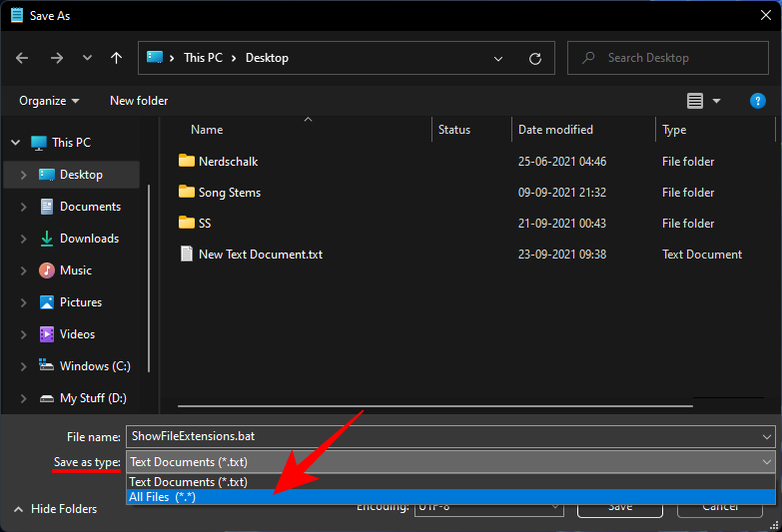Select New Text Document.txt file
The height and width of the screenshot is (532, 782).
(x=261, y=255)
